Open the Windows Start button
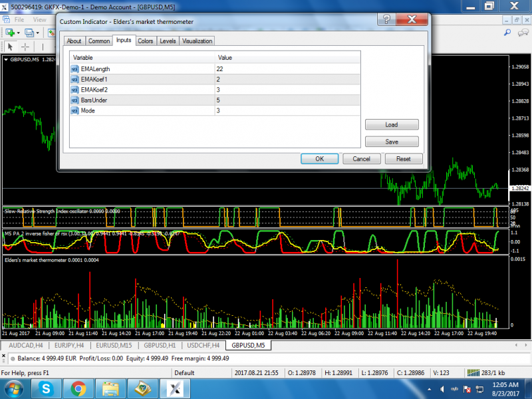Viewport: 532px width, 399px height. (x=14, y=389)
